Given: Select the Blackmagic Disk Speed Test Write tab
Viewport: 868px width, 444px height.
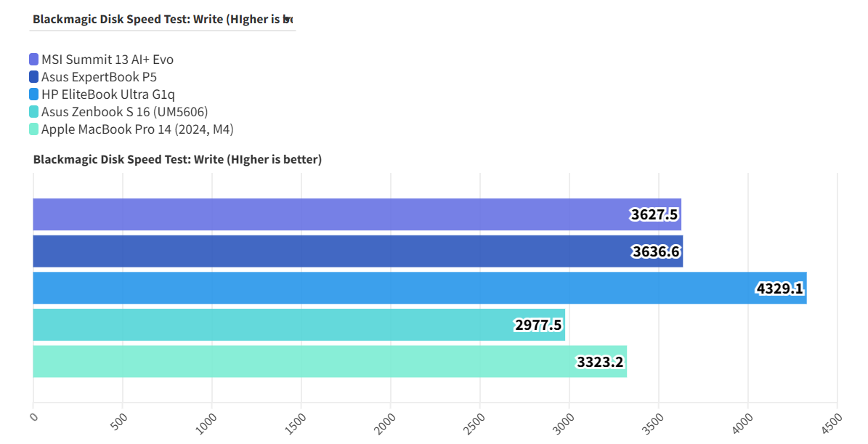Looking at the screenshot, I should tap(163, 19).
